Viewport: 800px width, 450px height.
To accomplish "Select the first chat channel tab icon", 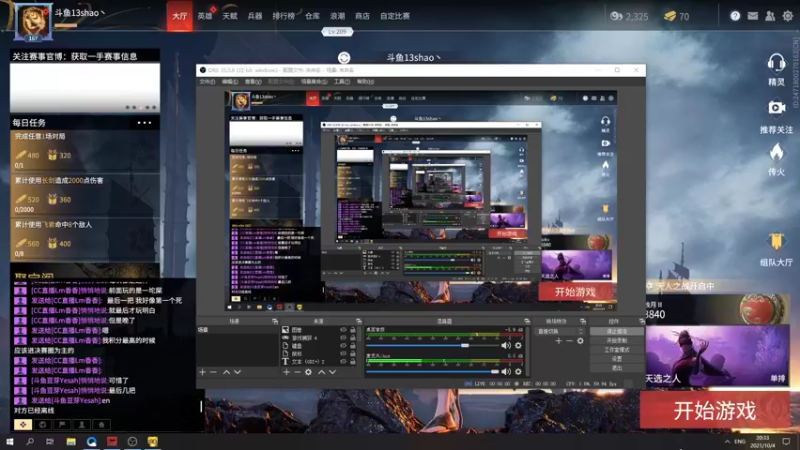I will pyautogui.click(x=22, y=424).
